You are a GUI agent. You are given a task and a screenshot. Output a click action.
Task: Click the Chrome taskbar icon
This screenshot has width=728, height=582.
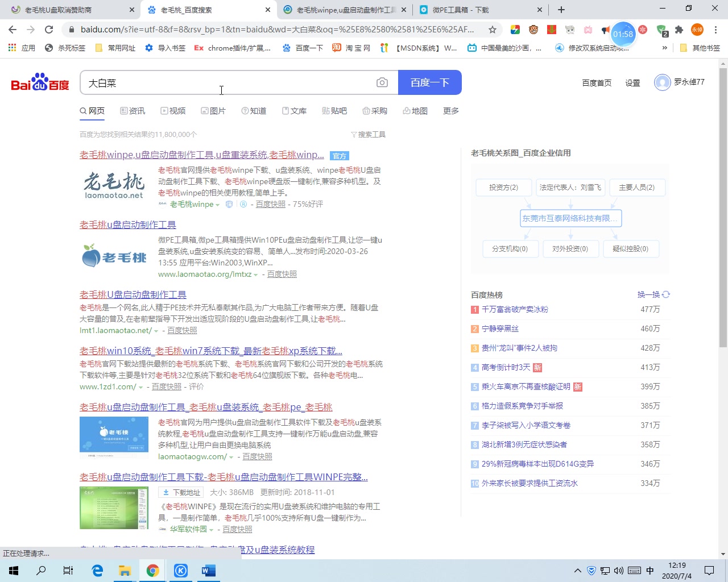pyautogui.click(x=152, y=571)
